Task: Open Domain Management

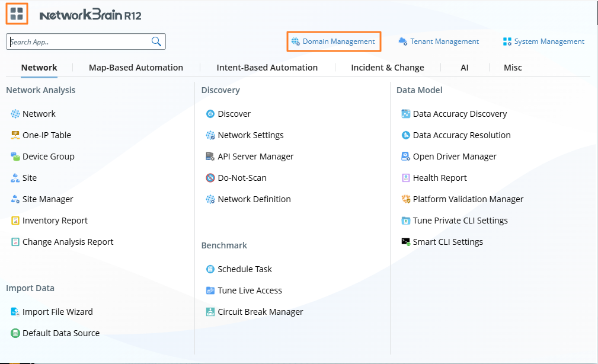Action: [334, 41]
